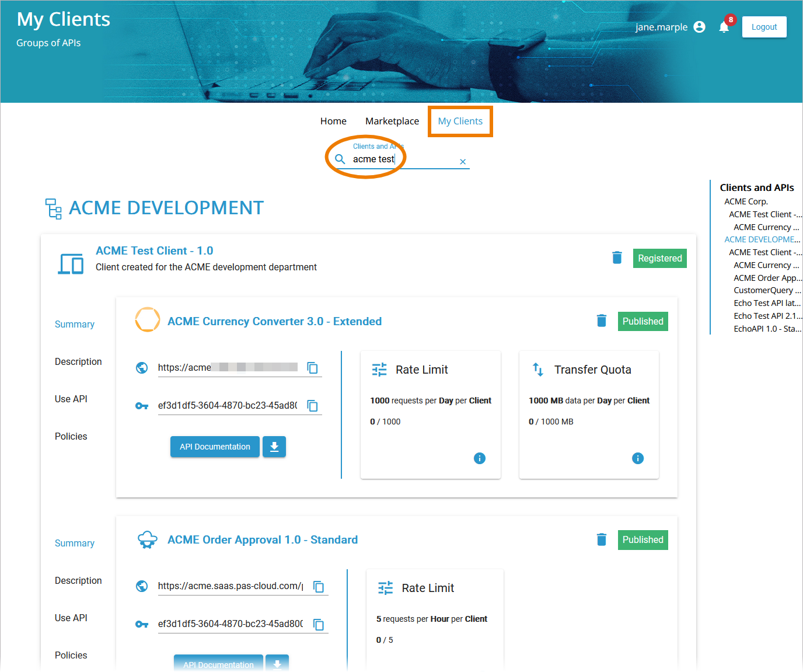The image size is (803, 672).
Task: Select ACME Corp. in the Clients sidebar
Action: 746,201
